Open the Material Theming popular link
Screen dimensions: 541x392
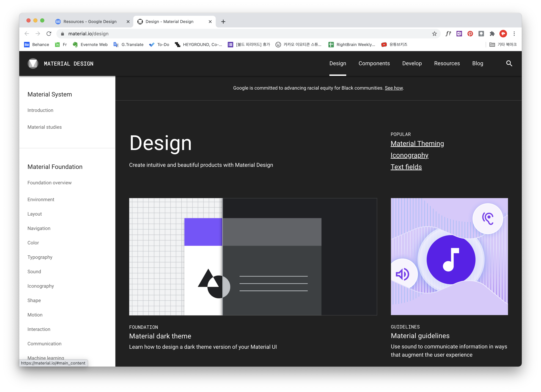pos(417,143)
